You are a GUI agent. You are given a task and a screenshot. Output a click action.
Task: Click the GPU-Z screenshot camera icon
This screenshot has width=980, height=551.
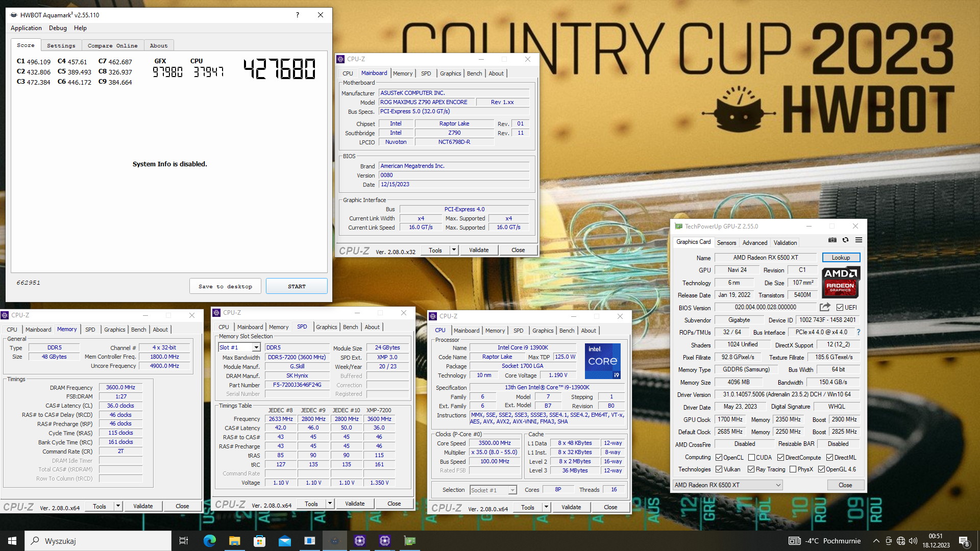(x=832, y=240)
